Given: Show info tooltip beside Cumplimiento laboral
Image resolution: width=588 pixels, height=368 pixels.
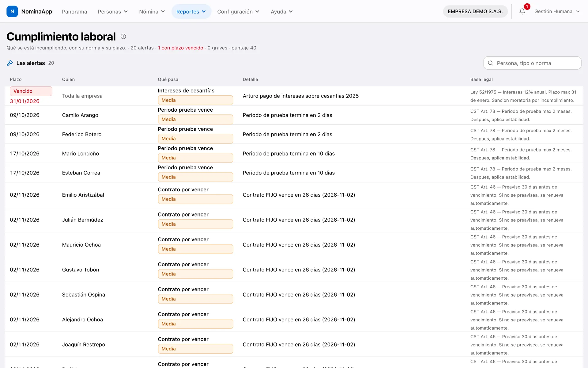Looking at the screenshot, I should click(x=123, y=36).
